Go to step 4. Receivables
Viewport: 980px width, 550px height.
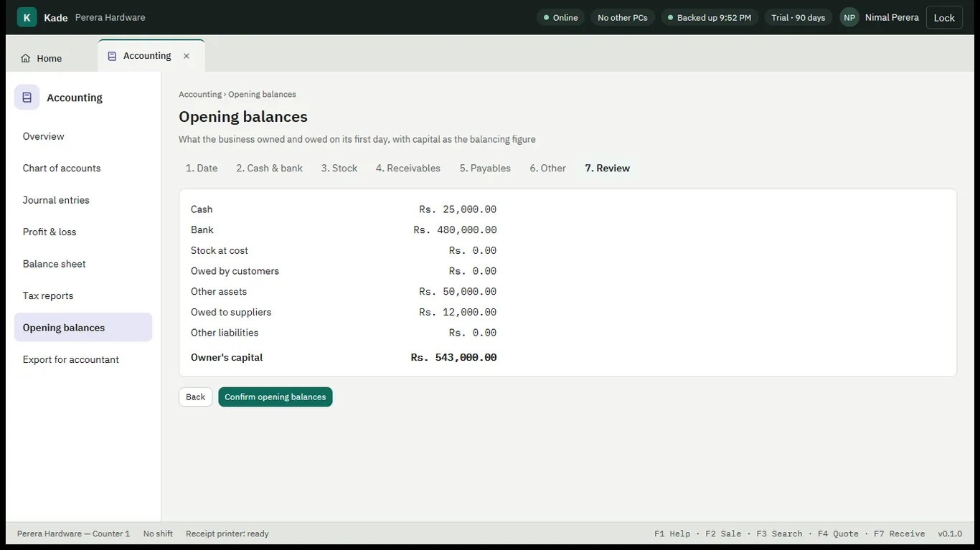pyautogui.click(x=408, y=169)
